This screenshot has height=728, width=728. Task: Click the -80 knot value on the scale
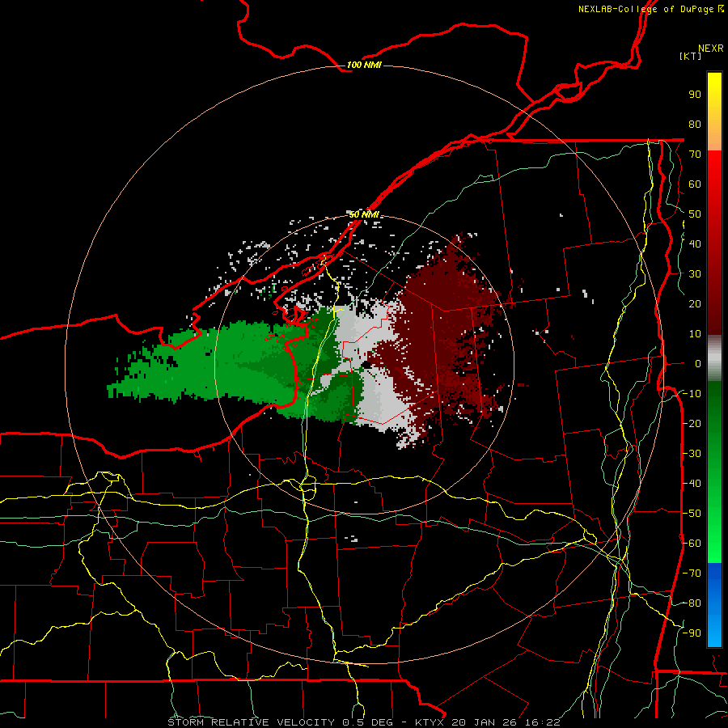pyautogui.click(x=692, y=603)
